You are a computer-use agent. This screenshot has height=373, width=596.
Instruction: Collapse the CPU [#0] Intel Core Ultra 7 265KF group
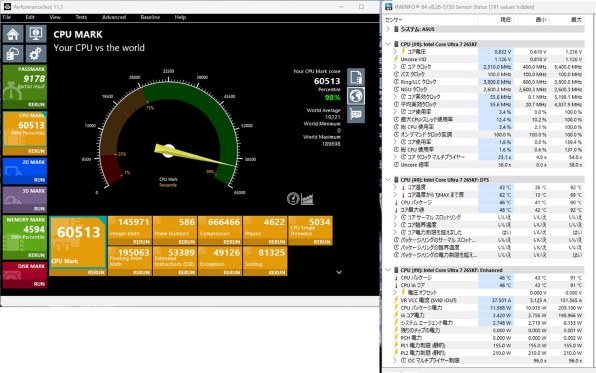click(388, 44)
